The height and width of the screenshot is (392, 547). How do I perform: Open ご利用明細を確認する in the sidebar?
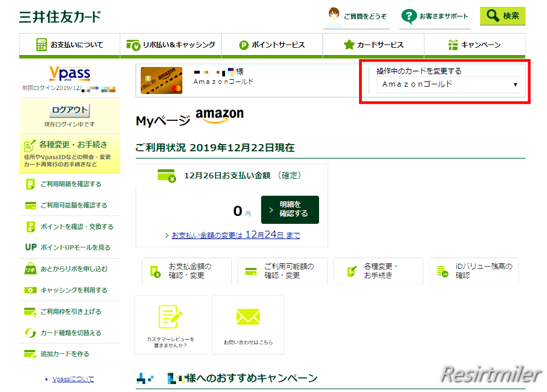pos(70,184)
